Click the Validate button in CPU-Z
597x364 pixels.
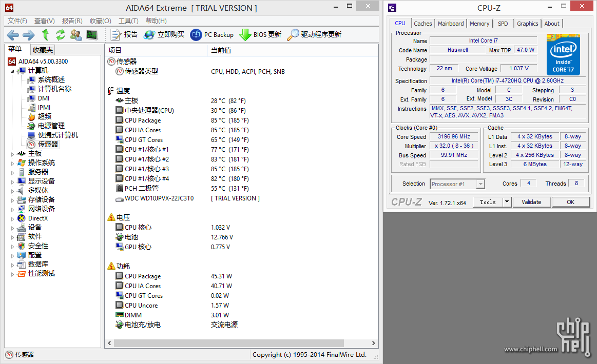[x=531, y=202]
